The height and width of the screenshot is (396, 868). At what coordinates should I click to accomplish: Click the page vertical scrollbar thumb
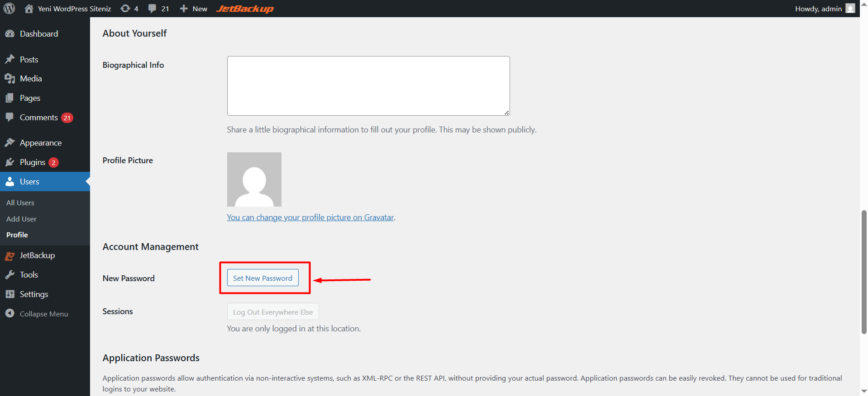click(863, 271)
